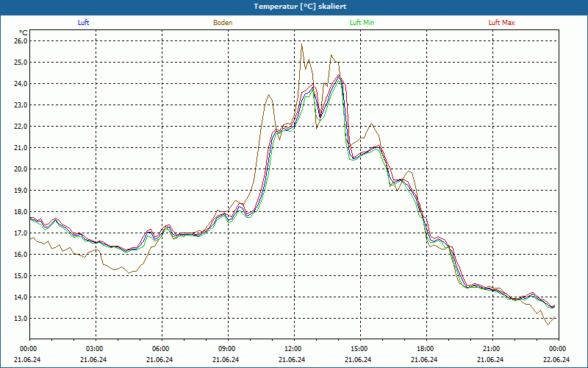Click the 15:00 time axis label
588x368 pixels.
[360, 348]
